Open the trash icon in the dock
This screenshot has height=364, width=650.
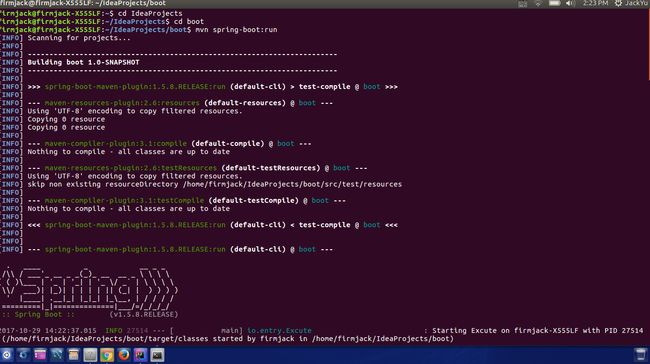640,355
